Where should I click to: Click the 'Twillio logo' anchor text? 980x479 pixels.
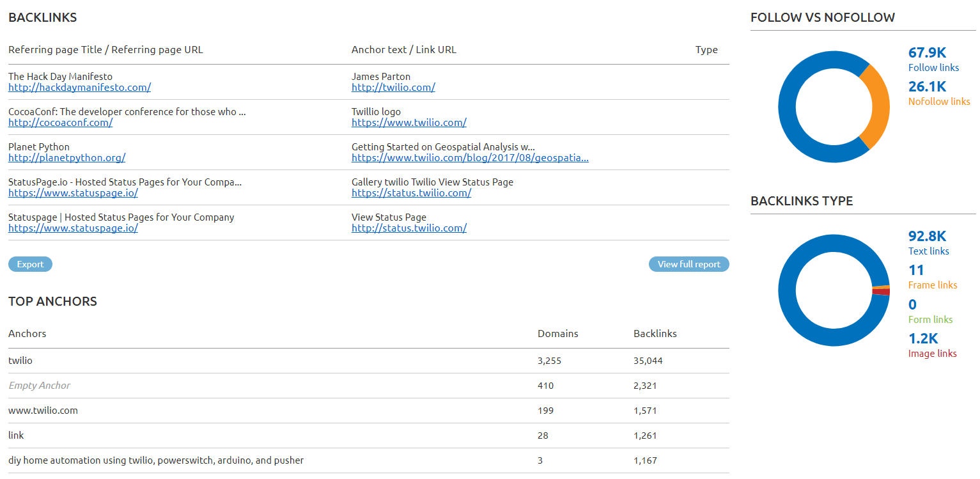coord(376,112)
